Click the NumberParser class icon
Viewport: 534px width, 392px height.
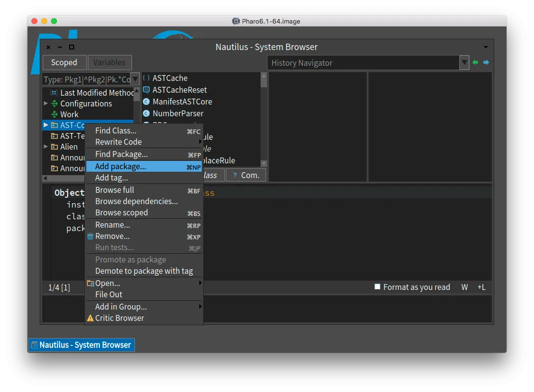(146, 113)
